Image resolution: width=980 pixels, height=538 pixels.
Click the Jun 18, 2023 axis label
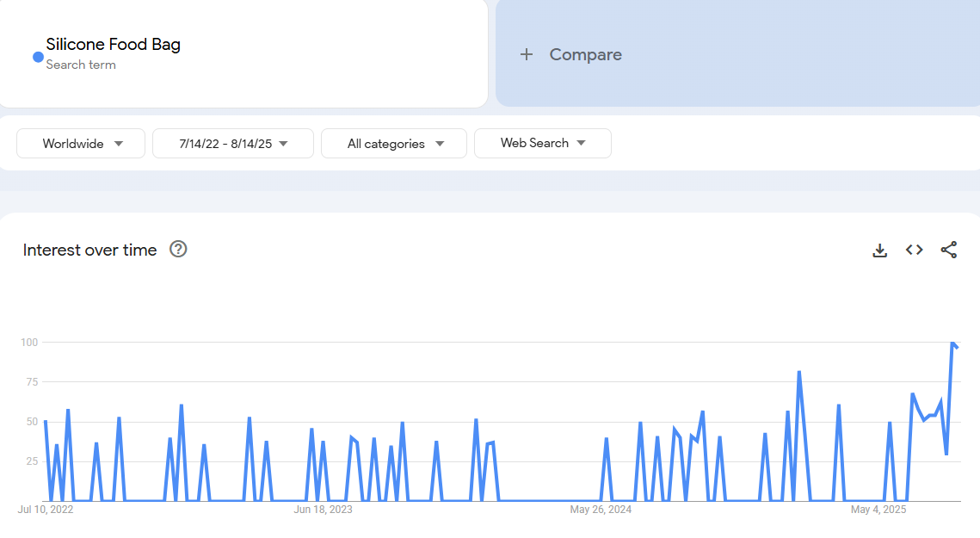tap(323, 510)
